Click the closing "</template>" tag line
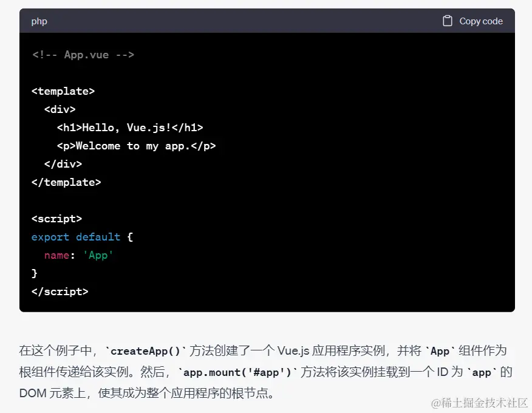The image size is (532, 413). point(66,182)
